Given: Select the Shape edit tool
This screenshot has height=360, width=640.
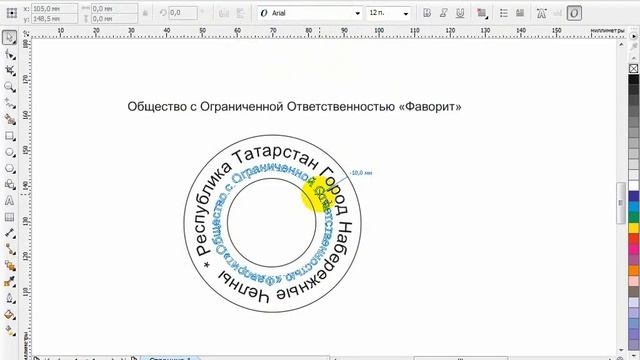Looking at the screenshot, I should pyautogui.click(x=9, y=54).
